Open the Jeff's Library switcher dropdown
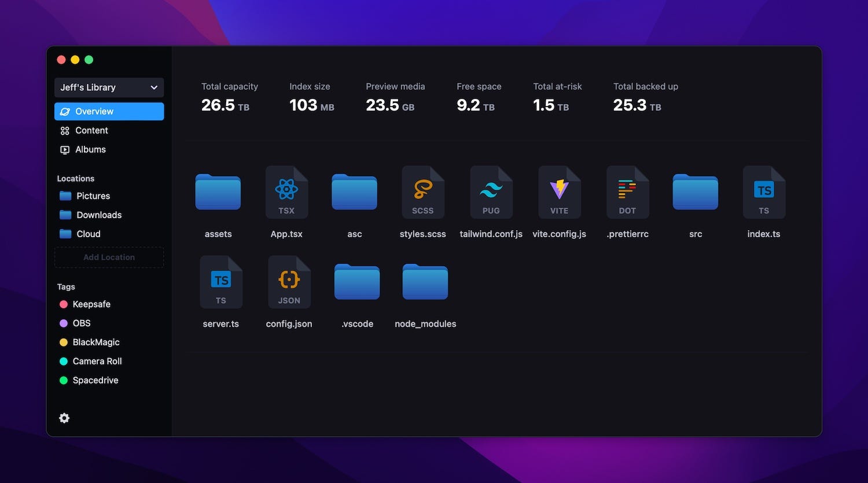 tap(109, 87)
